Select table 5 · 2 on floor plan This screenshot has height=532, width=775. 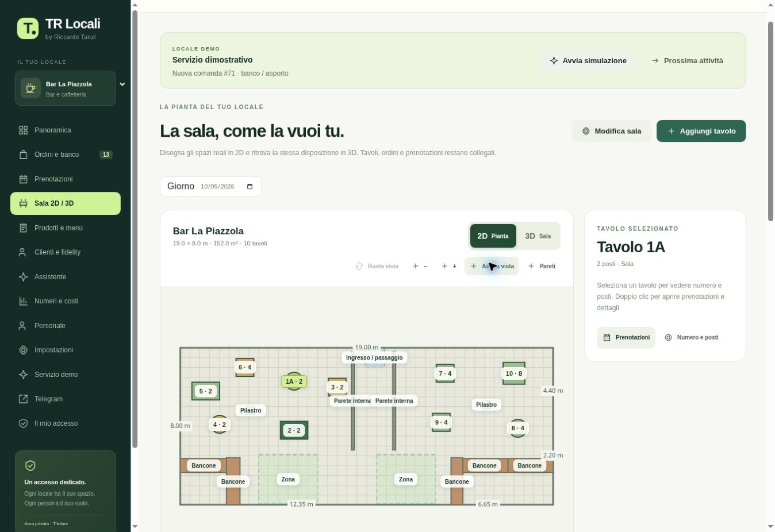[x=206, y=391]
